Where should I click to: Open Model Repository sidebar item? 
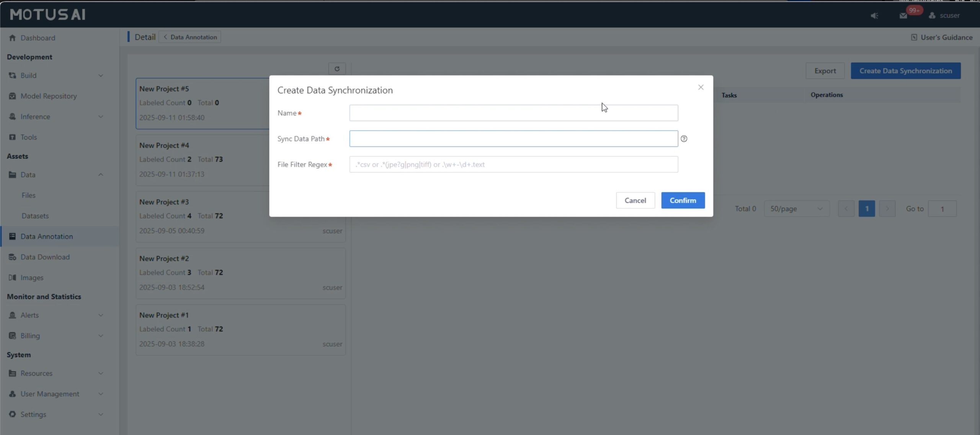click(x=49, y=96)
